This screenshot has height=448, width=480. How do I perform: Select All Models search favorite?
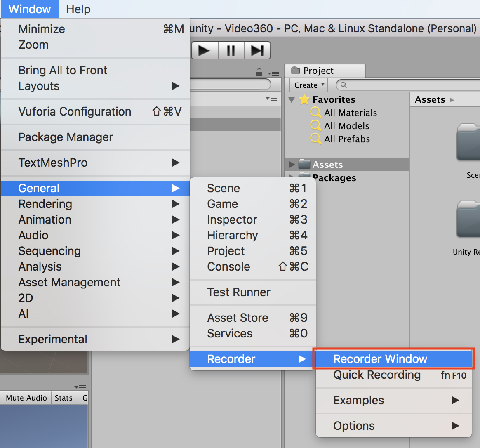tap(346, 126)
